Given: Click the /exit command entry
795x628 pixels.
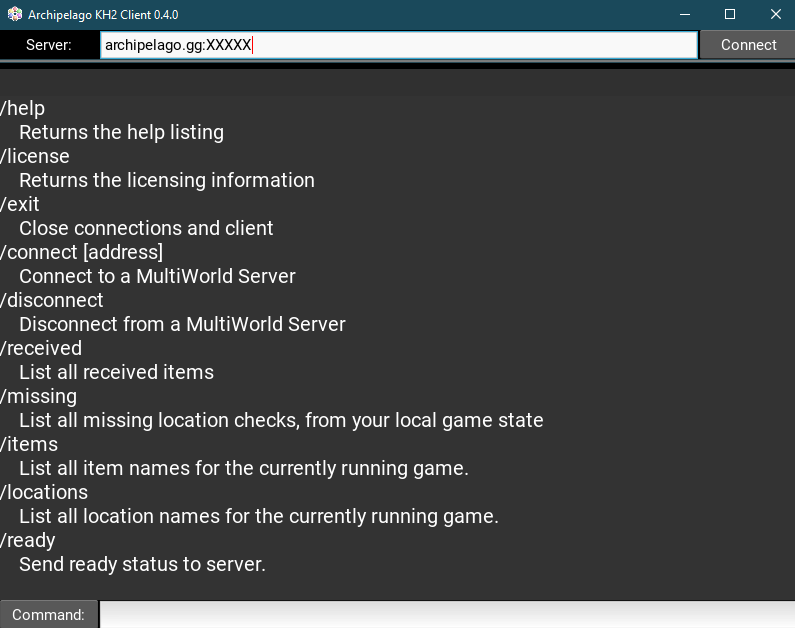Looking at the screenshot, I should click(20, 204).
